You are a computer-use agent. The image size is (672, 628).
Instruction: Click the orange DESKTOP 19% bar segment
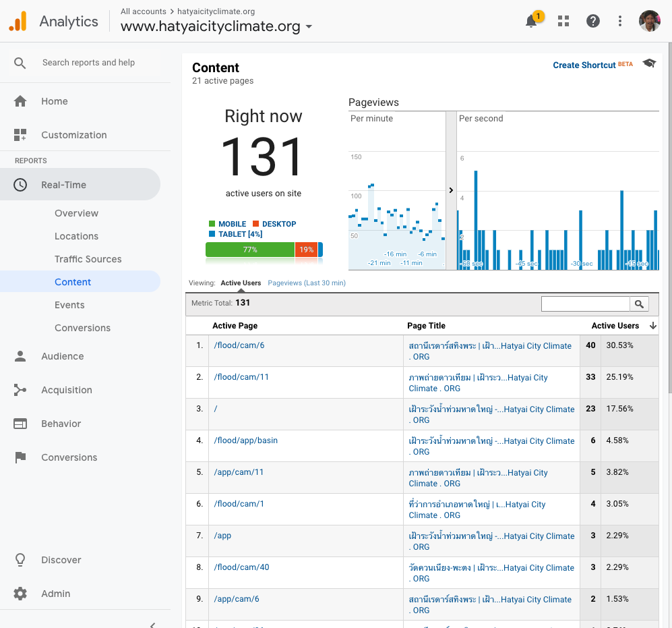tap(307, 250)
